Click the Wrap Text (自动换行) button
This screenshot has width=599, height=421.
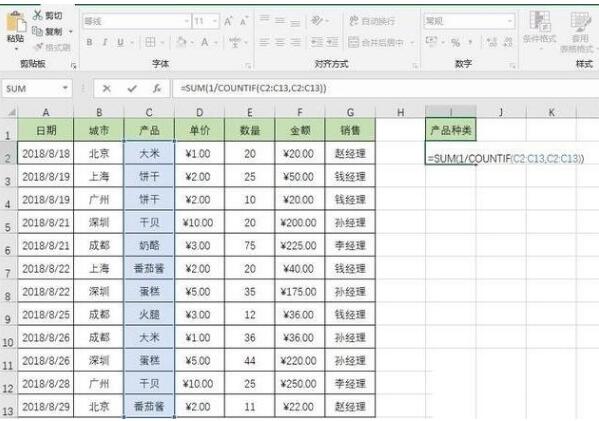click(372, 21)
